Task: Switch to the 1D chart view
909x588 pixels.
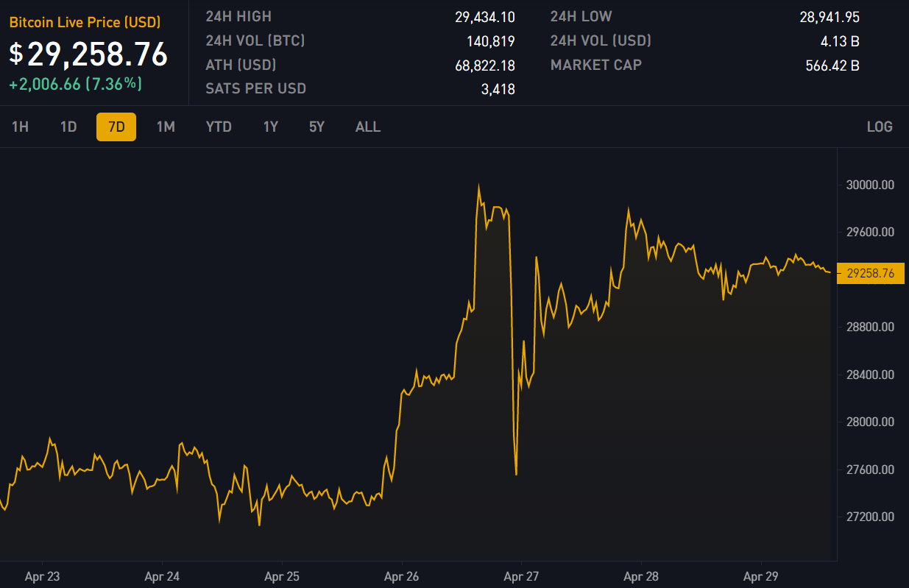Action: 67,127
